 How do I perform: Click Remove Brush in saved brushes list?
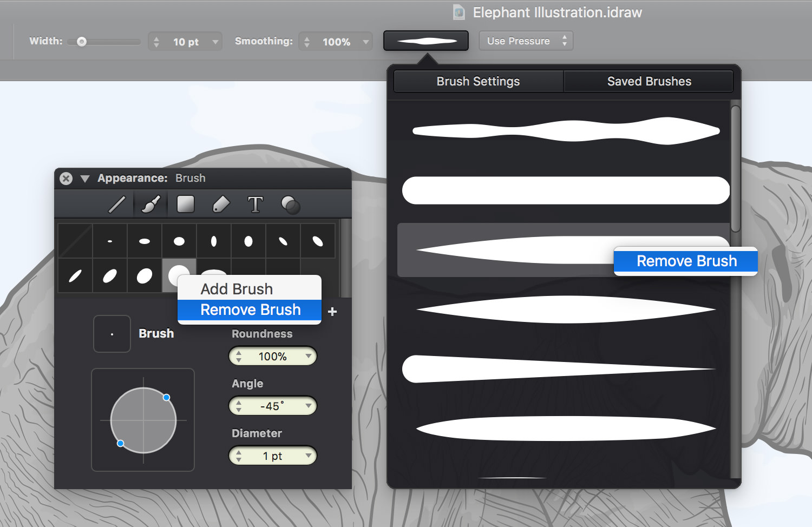pos(686,261)
